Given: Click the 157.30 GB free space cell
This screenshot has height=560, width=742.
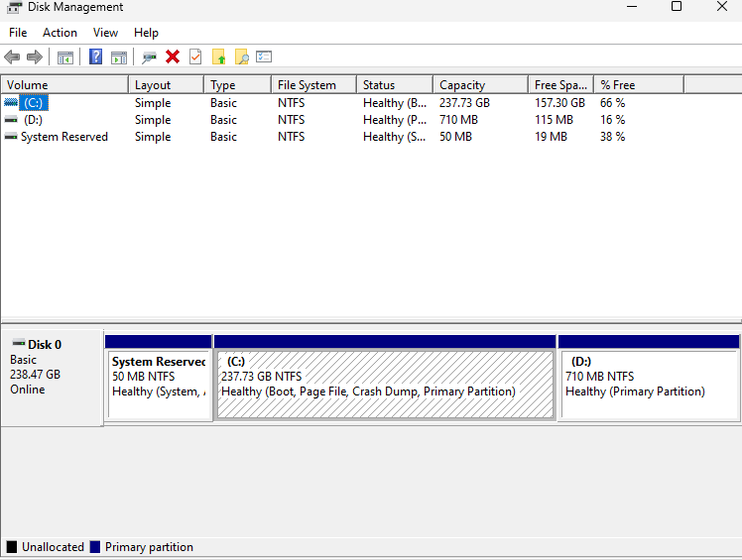Looking at the screenshot, I should coord(559,103).
